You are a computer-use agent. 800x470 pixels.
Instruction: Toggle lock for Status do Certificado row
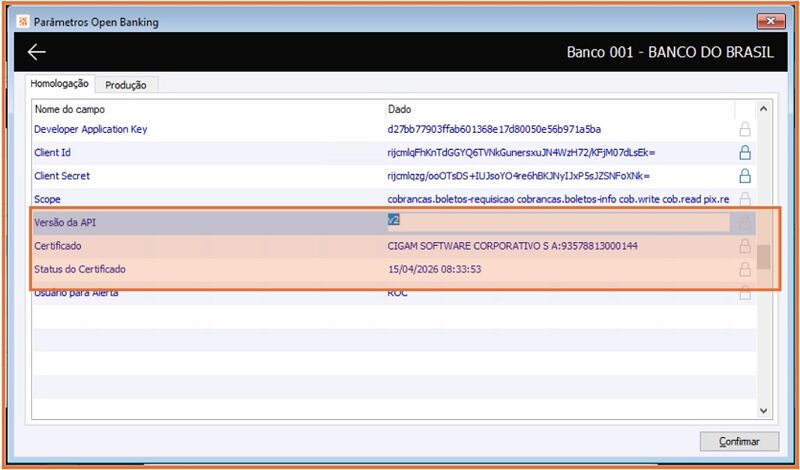(745, 269)
